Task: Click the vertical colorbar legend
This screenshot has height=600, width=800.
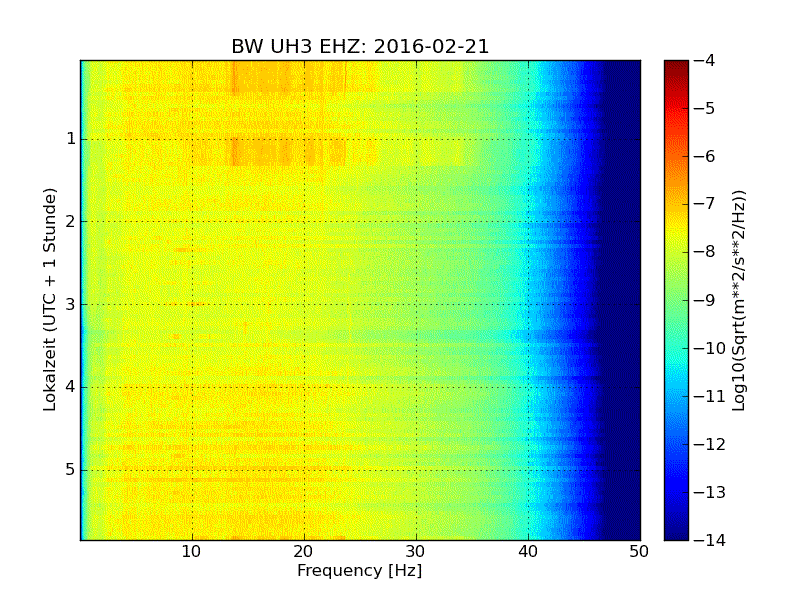Action: coord(677,301)
